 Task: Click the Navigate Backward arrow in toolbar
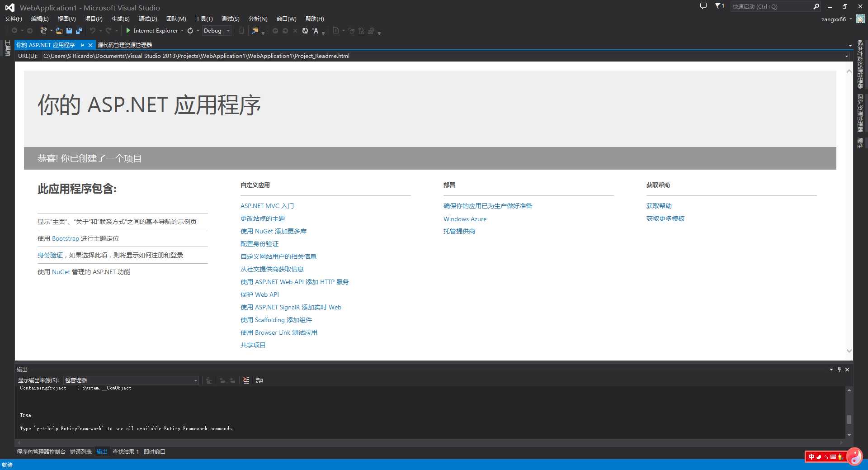point(14,31)
